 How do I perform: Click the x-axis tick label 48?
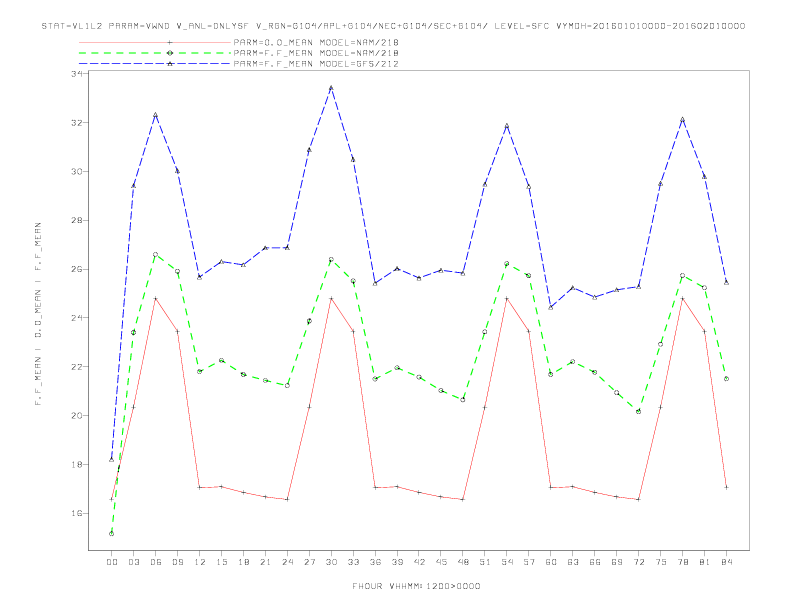(x=463, y=562)
